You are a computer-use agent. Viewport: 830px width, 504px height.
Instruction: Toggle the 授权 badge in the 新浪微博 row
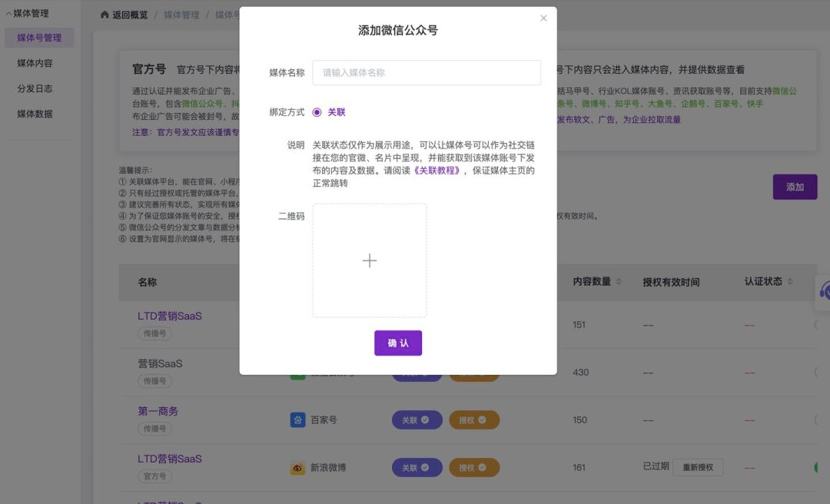pos(474,468)
